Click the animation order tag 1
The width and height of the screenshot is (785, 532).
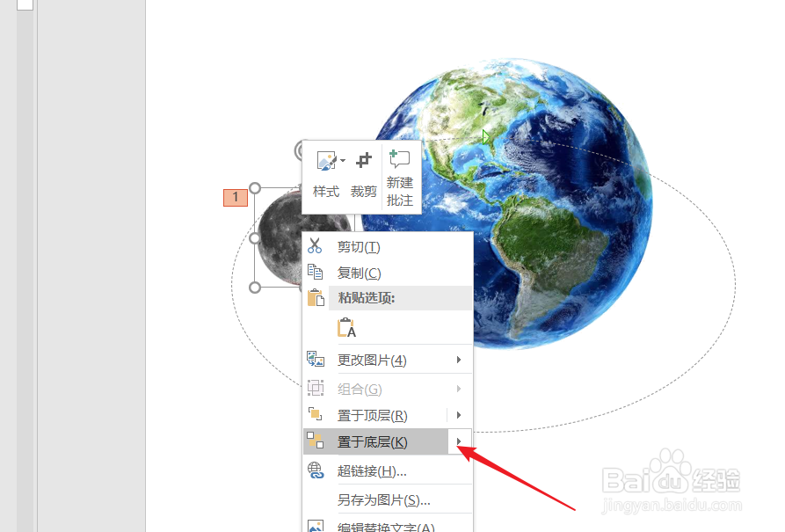point(236,197)
